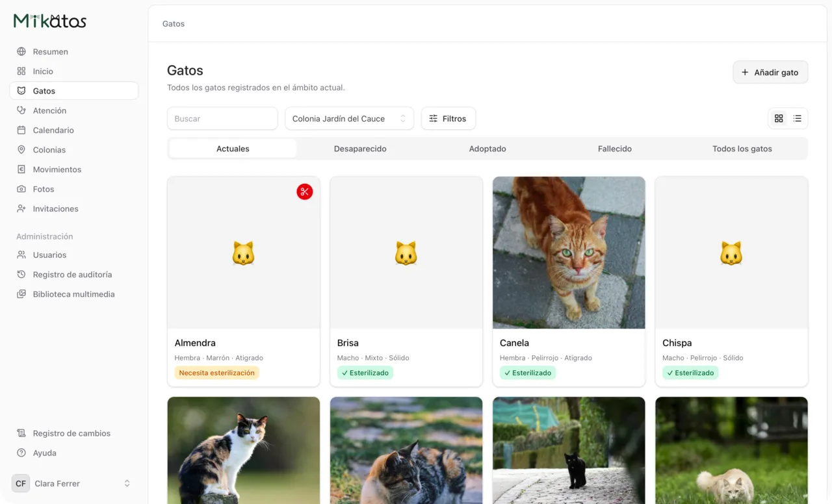Click the Mikatos logo
Image resolution: width=832 pixels, height=504 pixels.
click(x=50, y=21)
